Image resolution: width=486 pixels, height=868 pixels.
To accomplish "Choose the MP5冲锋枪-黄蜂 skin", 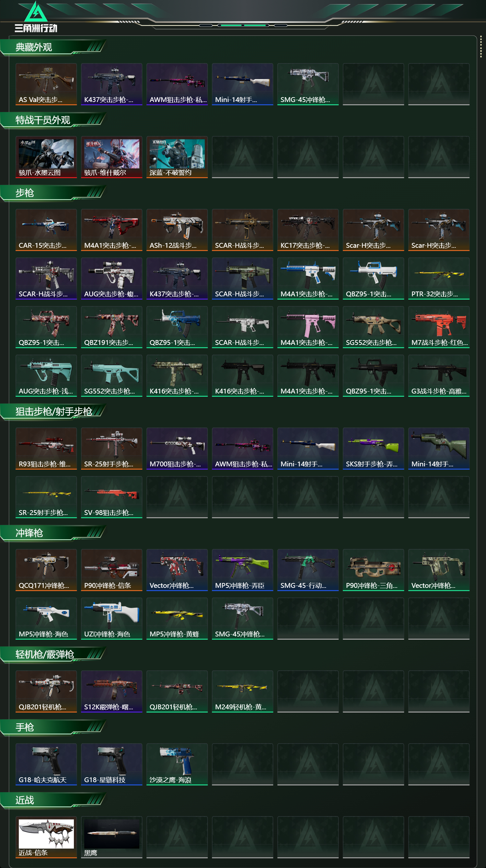I will (177, 618).
